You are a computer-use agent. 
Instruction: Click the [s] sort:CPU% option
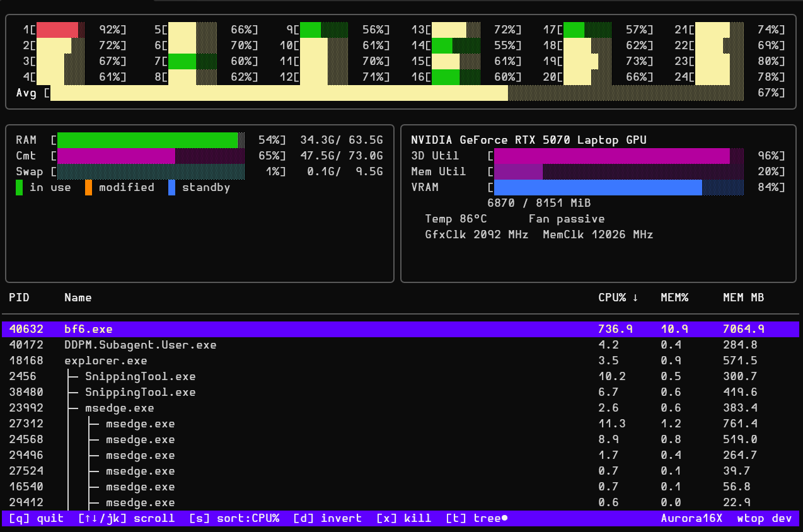click(x=234, y=518)
